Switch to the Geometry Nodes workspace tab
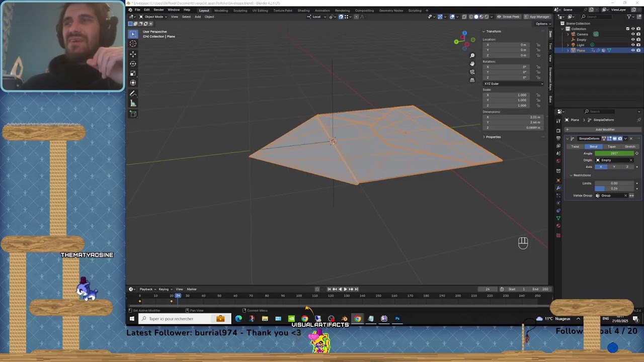This screenshot has height=362, width=644. click(x=391, y=10)
